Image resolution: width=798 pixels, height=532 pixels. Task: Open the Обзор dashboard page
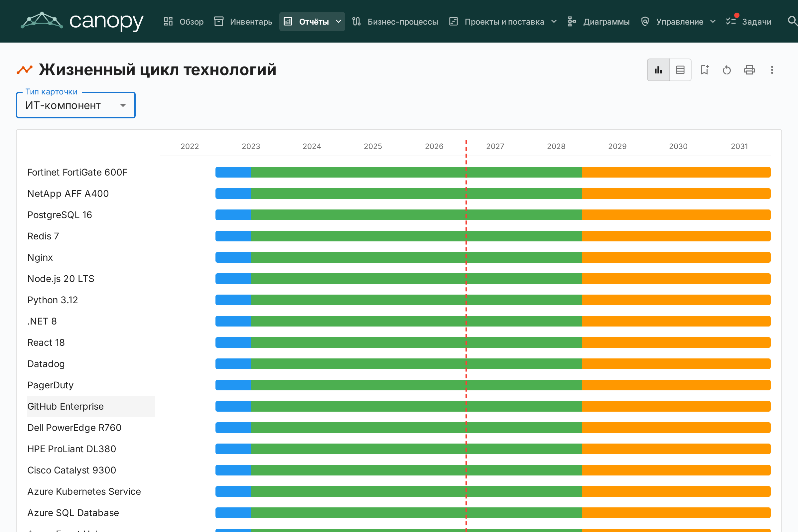pos(184,22)
